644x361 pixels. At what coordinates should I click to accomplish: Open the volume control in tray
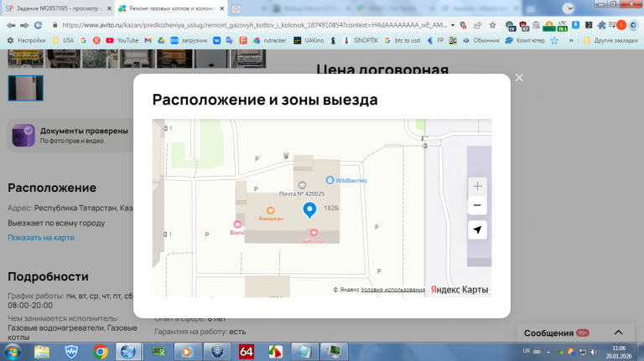(x=594, y=352)
